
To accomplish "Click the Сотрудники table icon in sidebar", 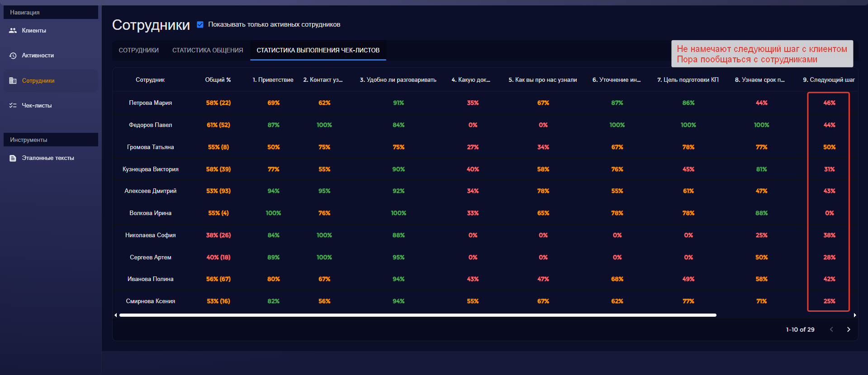I will point(13,81).
